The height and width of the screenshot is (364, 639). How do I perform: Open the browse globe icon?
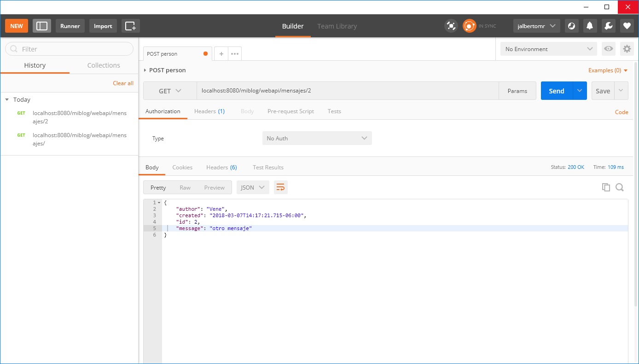571,26
